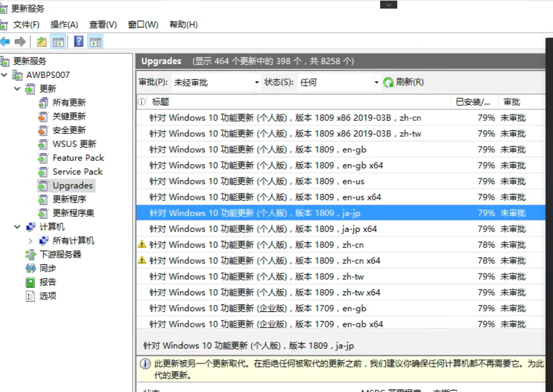Click the Feature Pack node icon

pos(43,158)
